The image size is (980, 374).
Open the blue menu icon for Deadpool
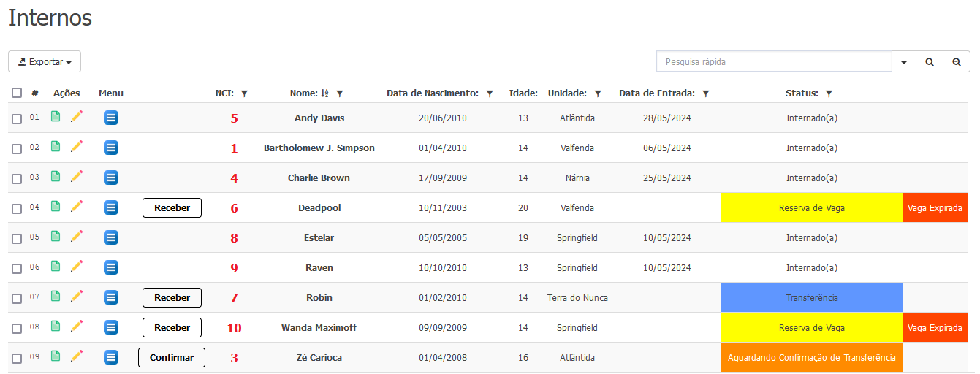(x=111, y=207)
